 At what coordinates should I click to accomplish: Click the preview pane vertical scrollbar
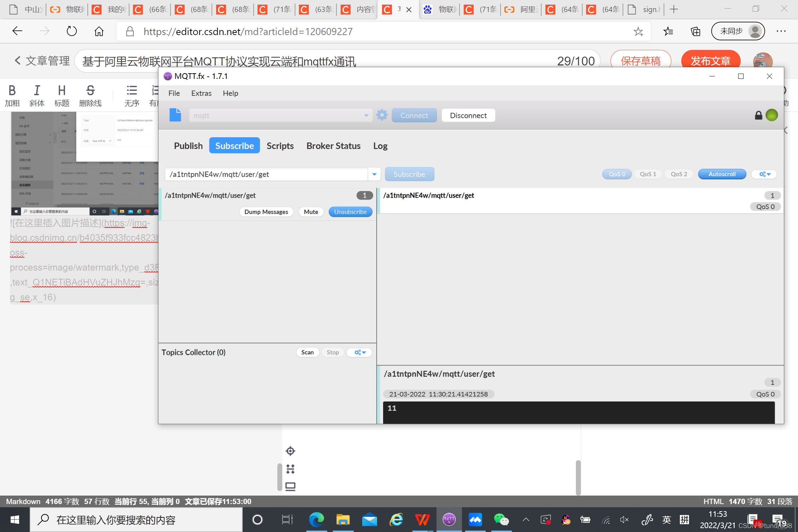point(578,478)
